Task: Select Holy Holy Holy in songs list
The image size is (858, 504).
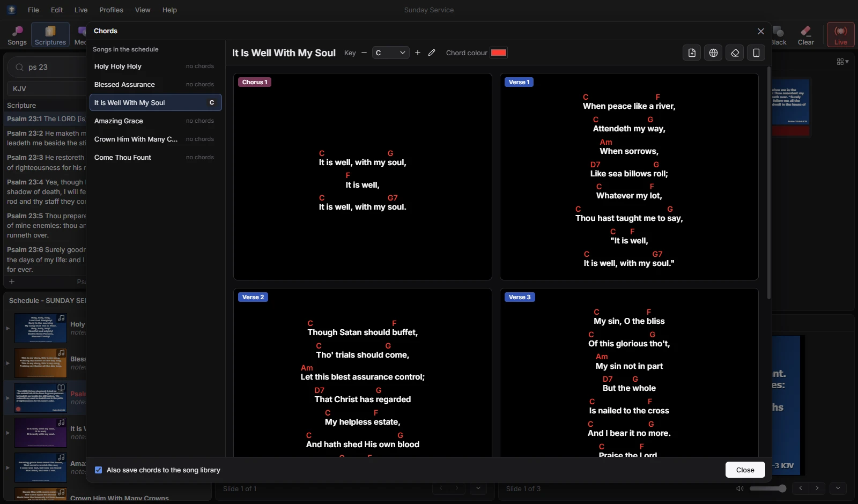Action: coord(156,66)
